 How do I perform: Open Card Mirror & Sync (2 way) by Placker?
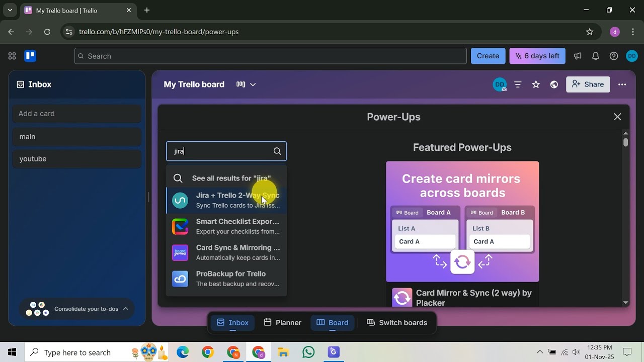[x=474, y=298]
